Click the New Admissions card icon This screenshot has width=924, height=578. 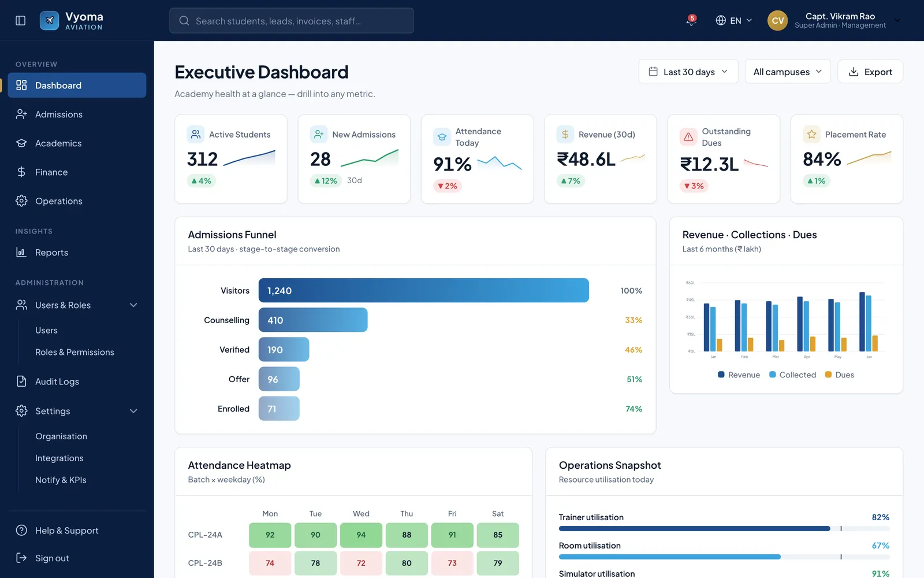click(x=319, y=135)
